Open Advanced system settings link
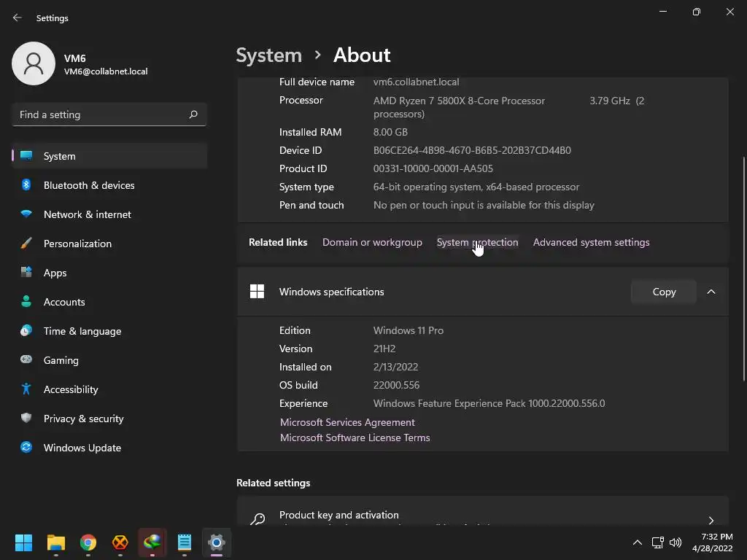 (x=591, y=242)
